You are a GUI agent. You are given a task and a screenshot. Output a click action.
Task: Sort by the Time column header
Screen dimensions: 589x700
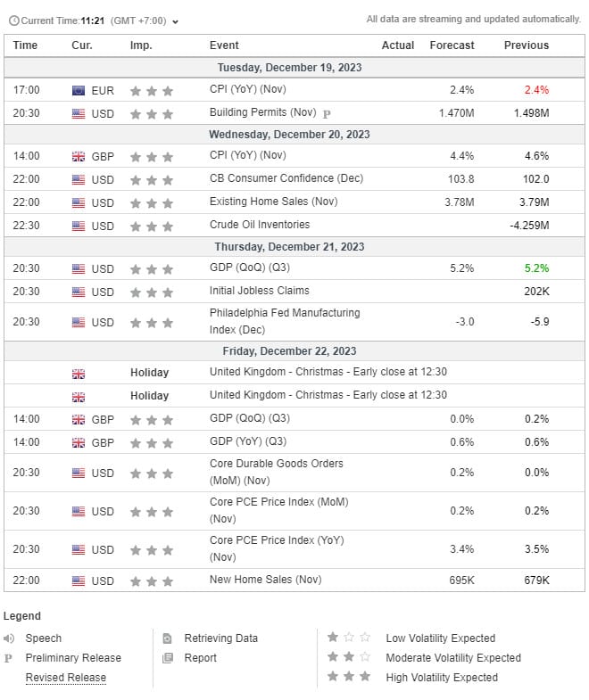[26, 45]
